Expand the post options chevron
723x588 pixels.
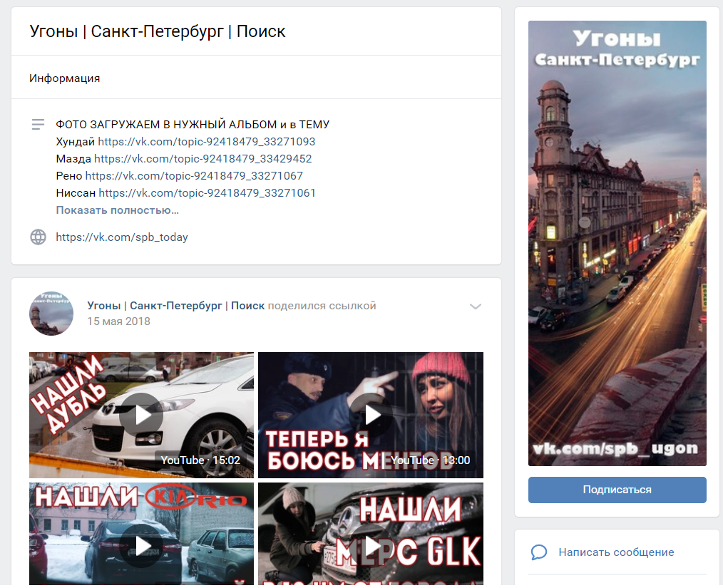click(476, 306)
